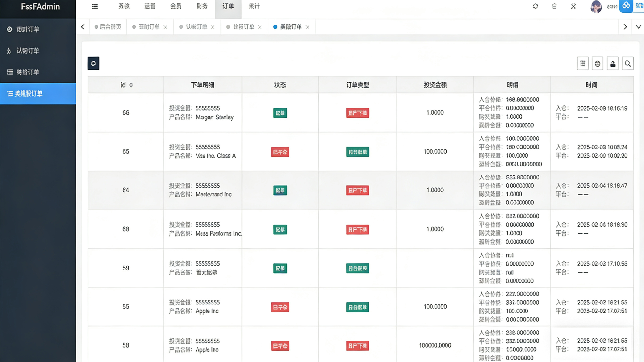This screenshot has height=362, width=644.
Task: Close the 美股订单 tab
Action: [x=308, y=27]
